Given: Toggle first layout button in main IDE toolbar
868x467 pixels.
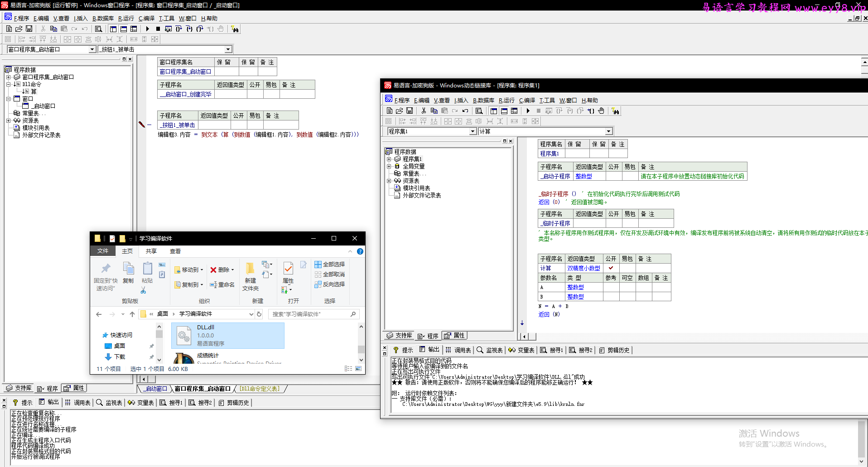Looking at the screenshot, I should tap(113, 29).
